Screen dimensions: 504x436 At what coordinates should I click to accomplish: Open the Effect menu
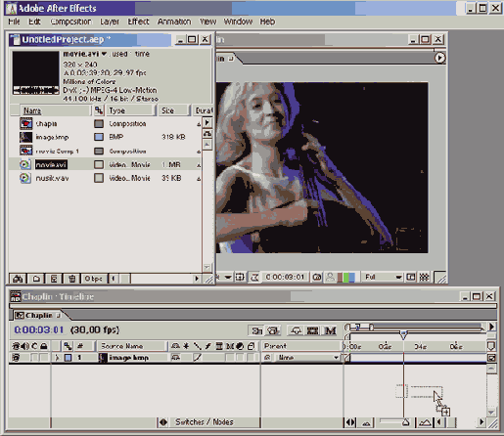[138, 22]
